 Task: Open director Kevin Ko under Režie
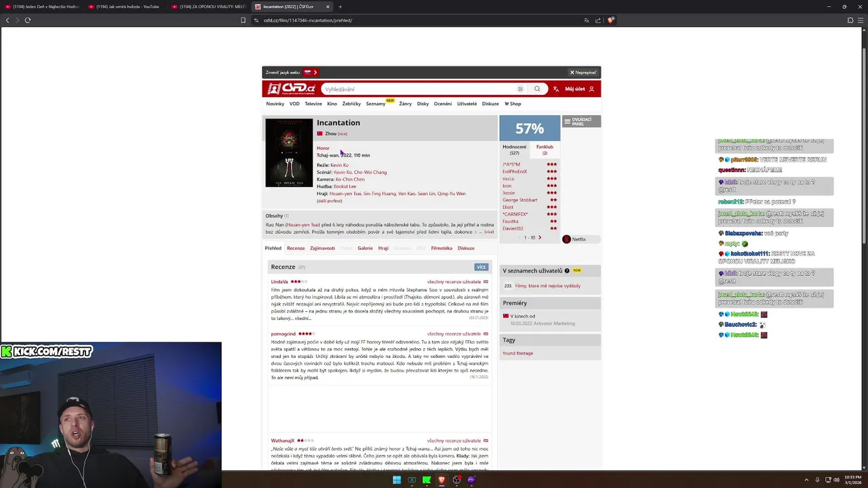click(340, 165)
